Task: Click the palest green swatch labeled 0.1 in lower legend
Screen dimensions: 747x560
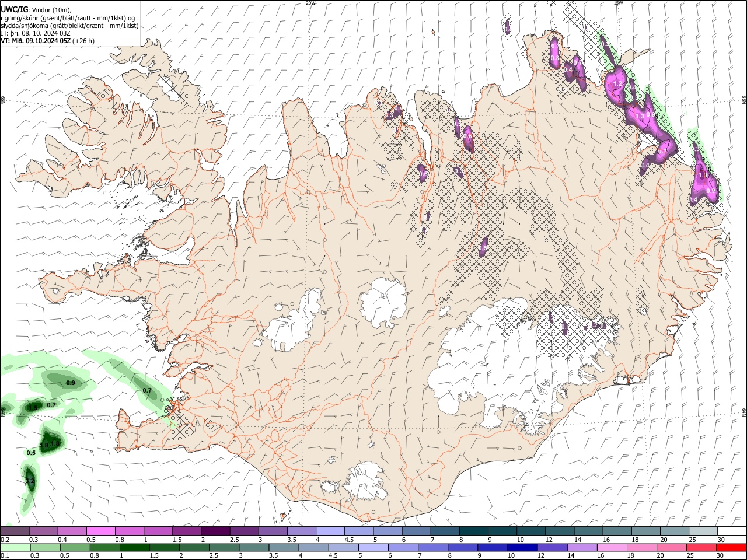Action: [15, 548]
